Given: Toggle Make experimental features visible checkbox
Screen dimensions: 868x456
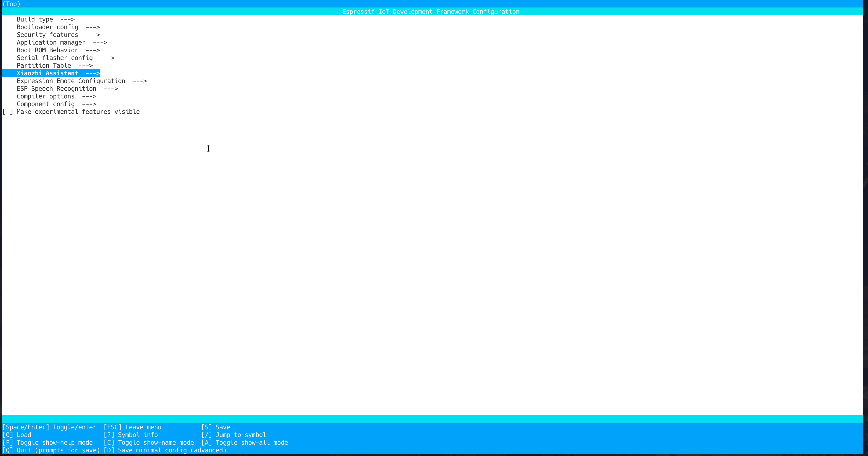Looking at the screenshot, I should point(7,112).
